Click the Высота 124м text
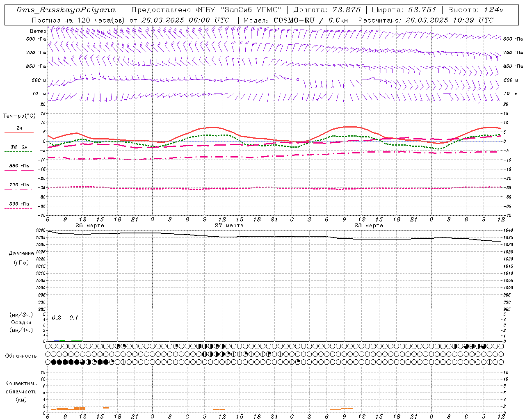 pyautogui.click(x=475, y=10)
